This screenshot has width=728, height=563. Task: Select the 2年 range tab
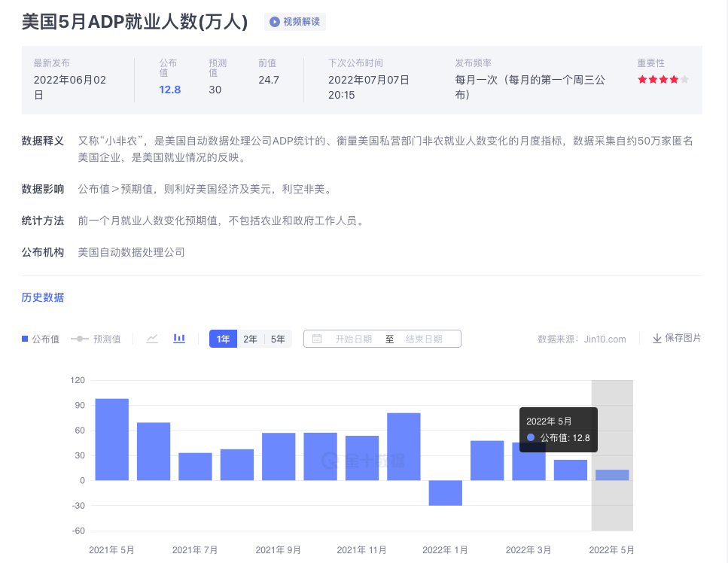[x=250, y=339]
